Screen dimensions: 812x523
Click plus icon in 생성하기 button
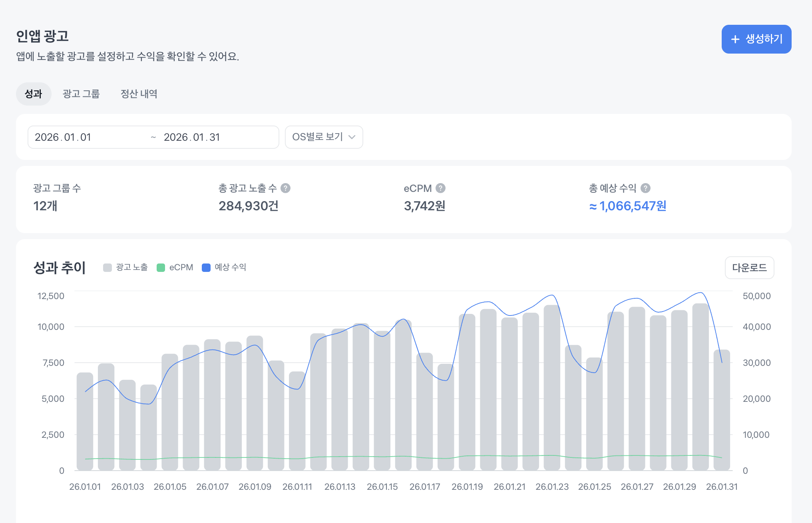(x=735, y=39)
